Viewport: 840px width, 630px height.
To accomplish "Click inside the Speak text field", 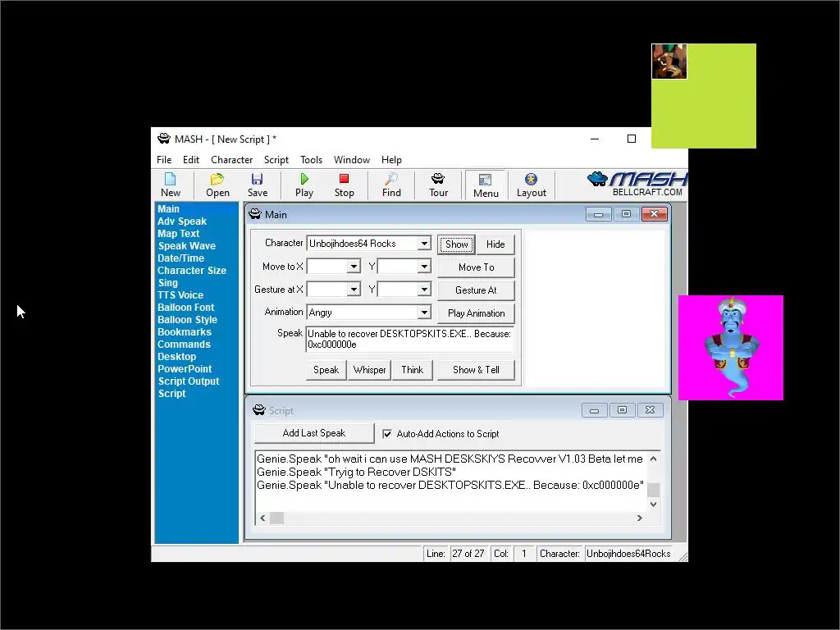I will (410, 339).
